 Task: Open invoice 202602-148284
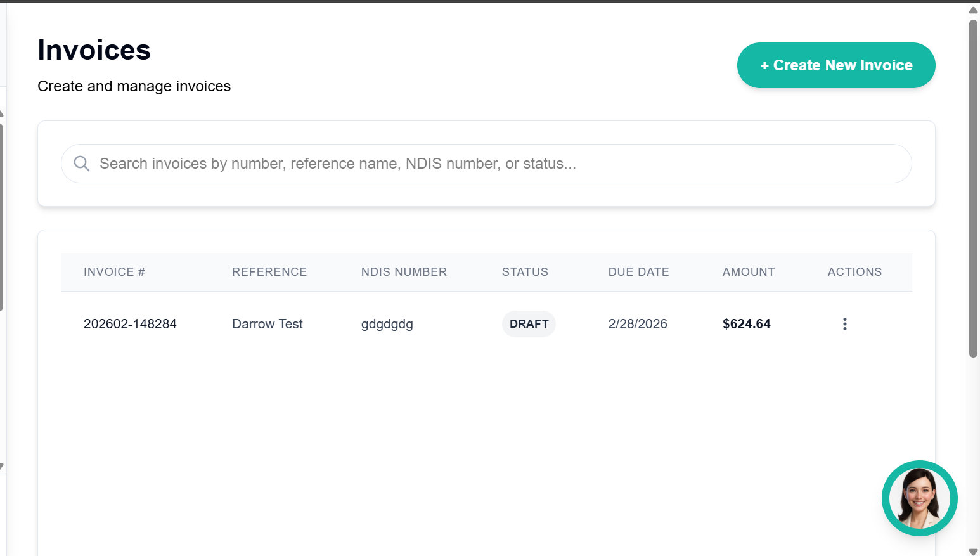[x=130, y=323]
